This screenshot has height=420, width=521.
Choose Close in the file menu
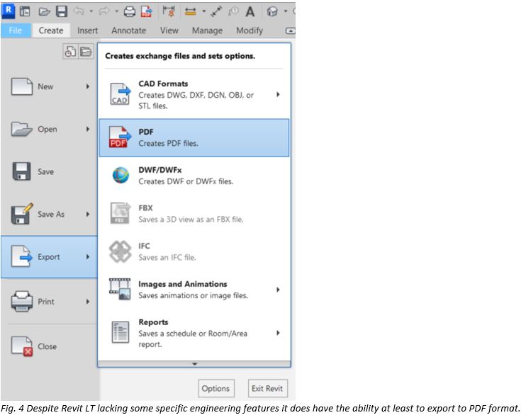49,346
